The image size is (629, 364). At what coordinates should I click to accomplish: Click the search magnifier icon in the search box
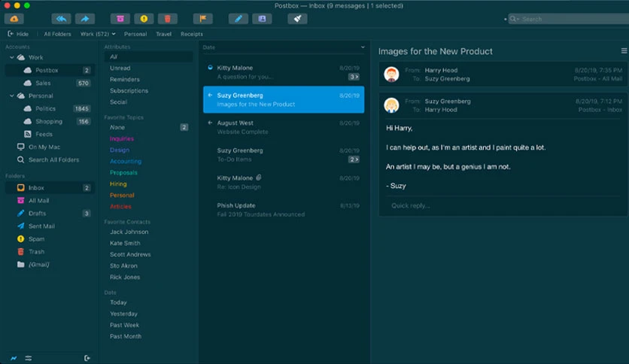(512, 19)
